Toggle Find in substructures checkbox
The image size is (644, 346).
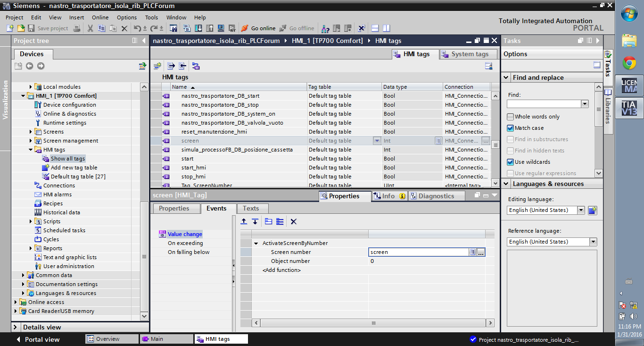click(x=510, y=139)
